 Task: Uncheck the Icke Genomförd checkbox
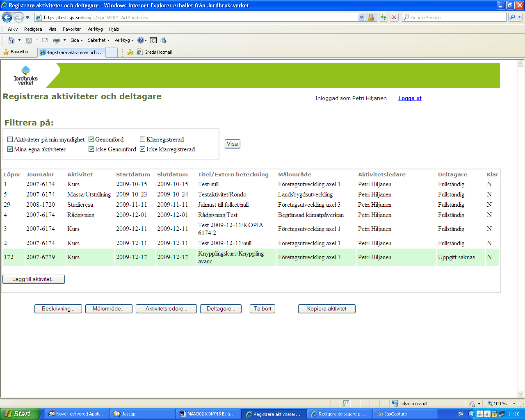click(91, 149)
